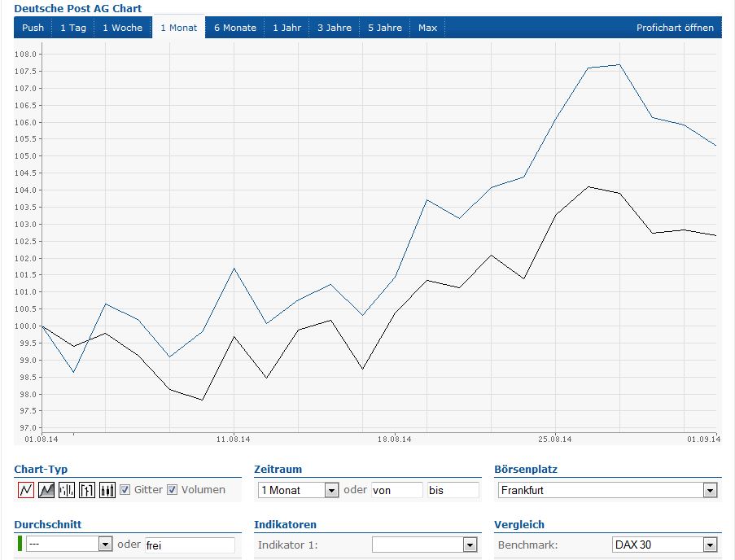
Task: Click the Indikatoren section heading
Action: coord(285,524)
